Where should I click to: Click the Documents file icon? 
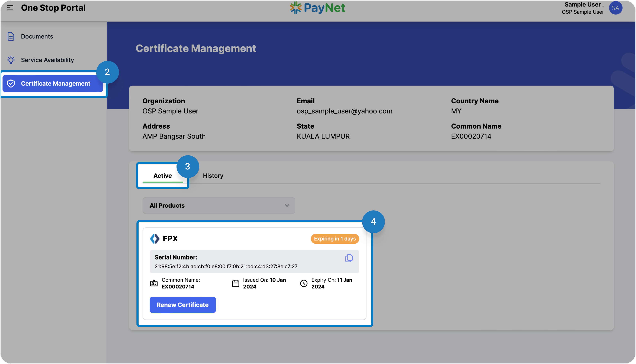click(x=11, y=37)
